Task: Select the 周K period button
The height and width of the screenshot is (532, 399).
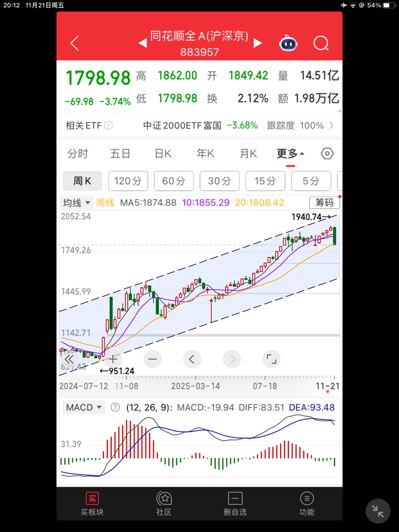Action: 83,181
